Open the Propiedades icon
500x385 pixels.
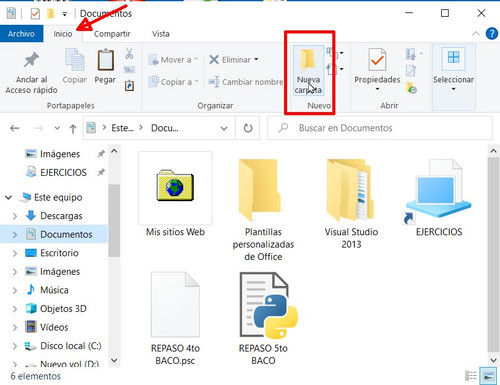coord(377,60)
